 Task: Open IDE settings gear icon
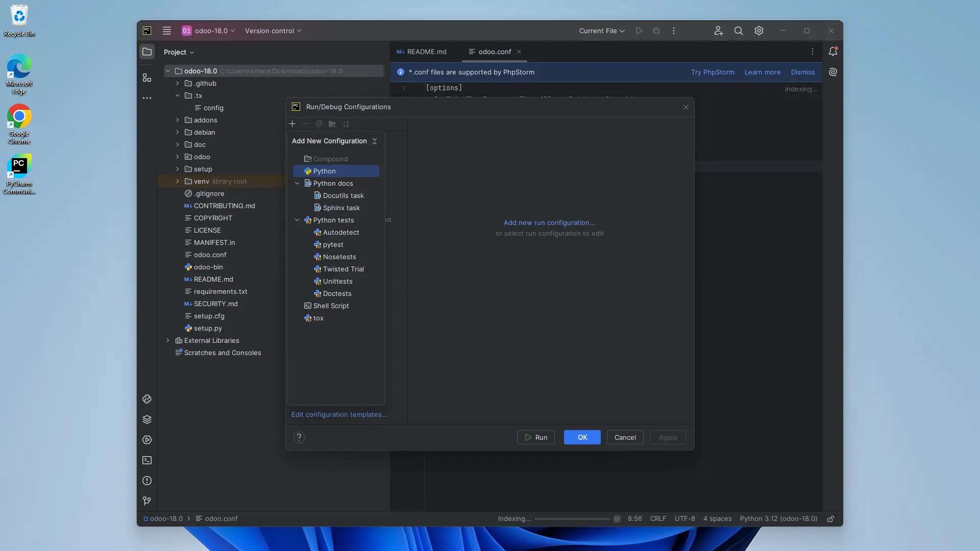pos(759,31)
